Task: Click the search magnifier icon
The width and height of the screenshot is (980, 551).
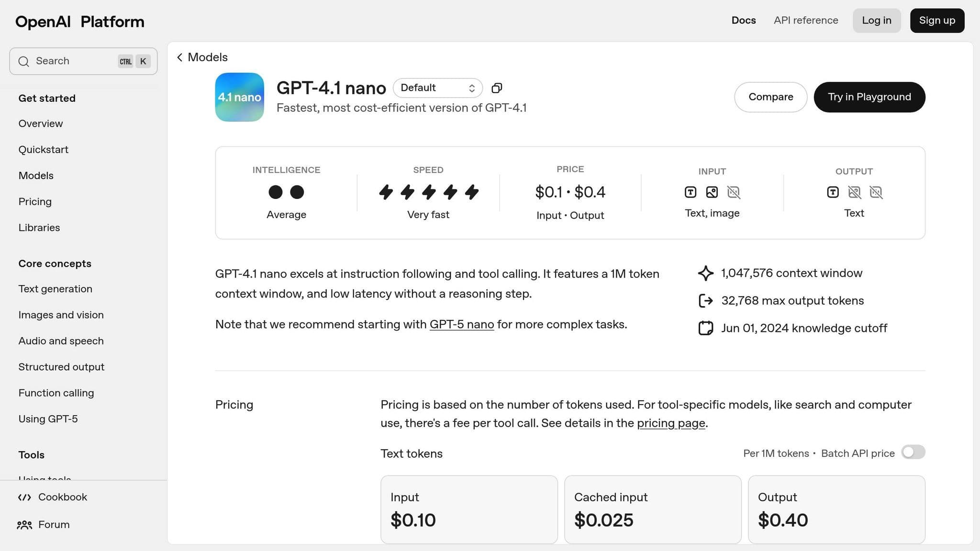Action: pyautogui.click(x=23, y=61)
